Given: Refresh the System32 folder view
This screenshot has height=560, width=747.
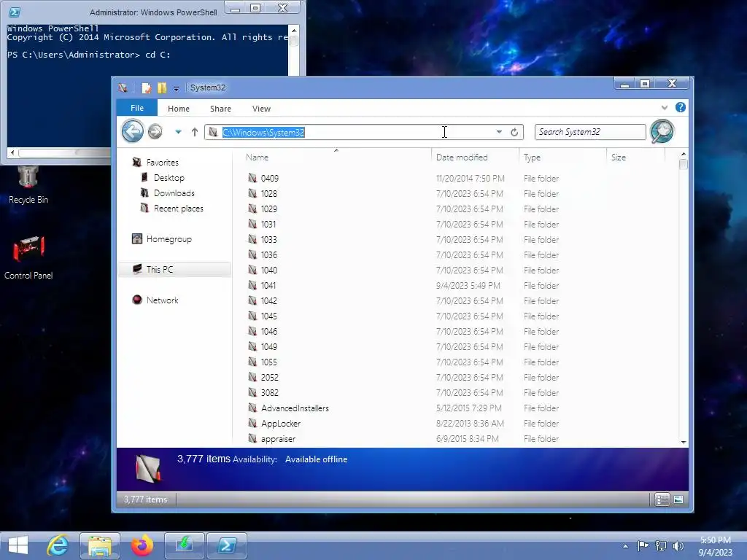Looking at the screenshot, I should click(x=514, y=132).
